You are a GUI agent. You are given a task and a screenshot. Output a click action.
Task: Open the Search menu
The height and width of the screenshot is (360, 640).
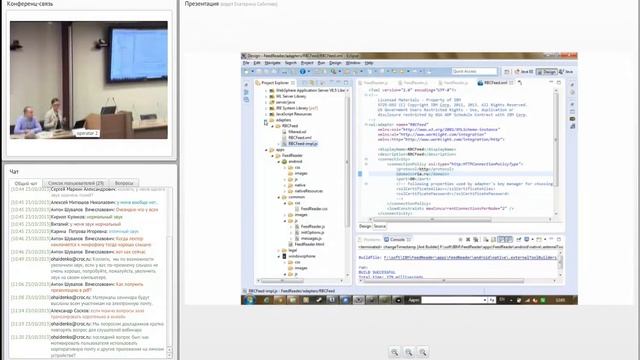click(291, 63)
